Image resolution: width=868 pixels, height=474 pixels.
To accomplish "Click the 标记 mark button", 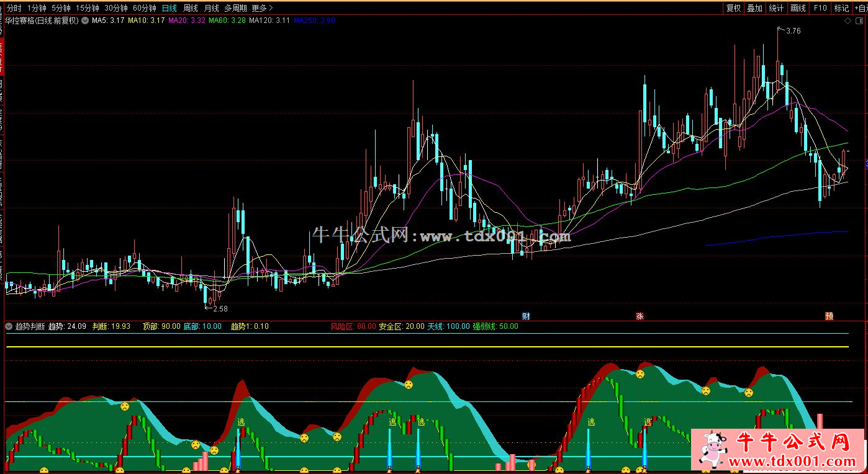I will [x=841, y=8].
